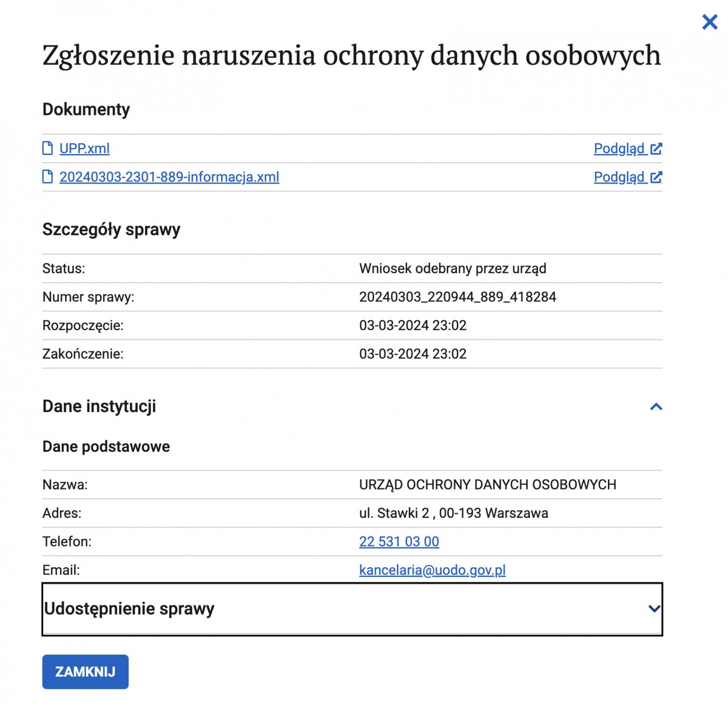The height and width of the screenshot is (712, 728).
Task: Click the status text Wniosek odebrany przez urząd
Action: point(453,269)
